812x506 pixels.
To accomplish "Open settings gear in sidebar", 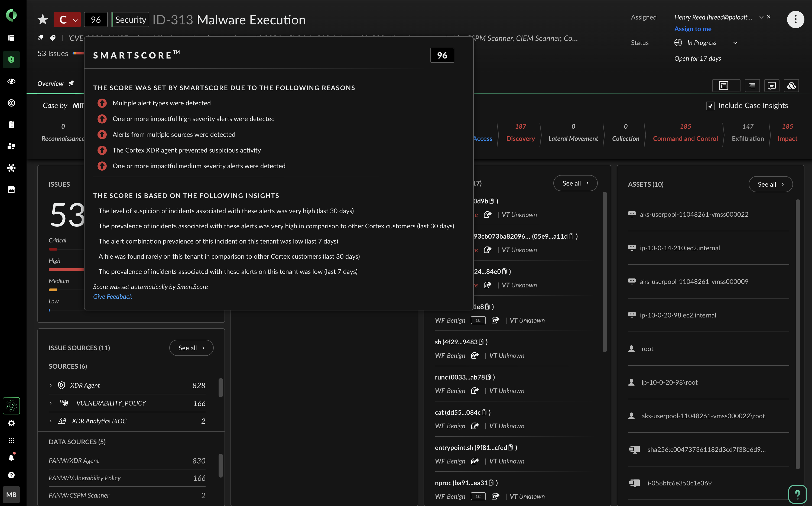I will click(11, 423).
